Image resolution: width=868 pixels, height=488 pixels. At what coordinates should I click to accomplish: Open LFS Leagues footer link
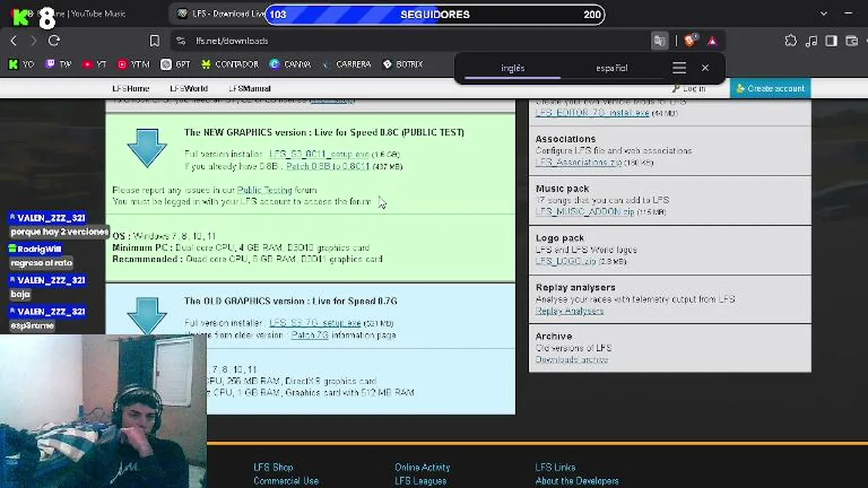(x=420, y=481)
